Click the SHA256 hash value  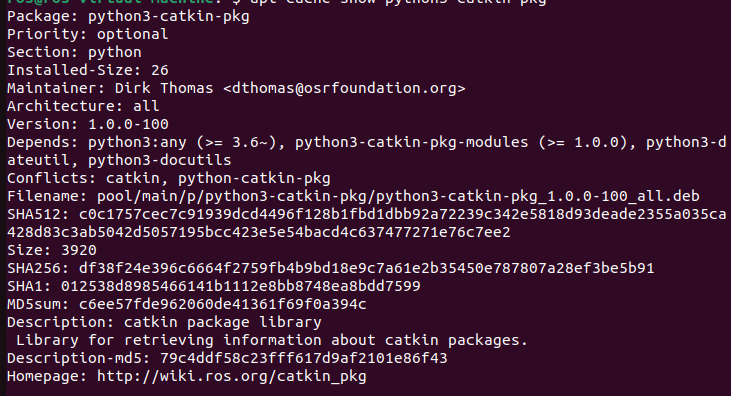tap(366, 268)
